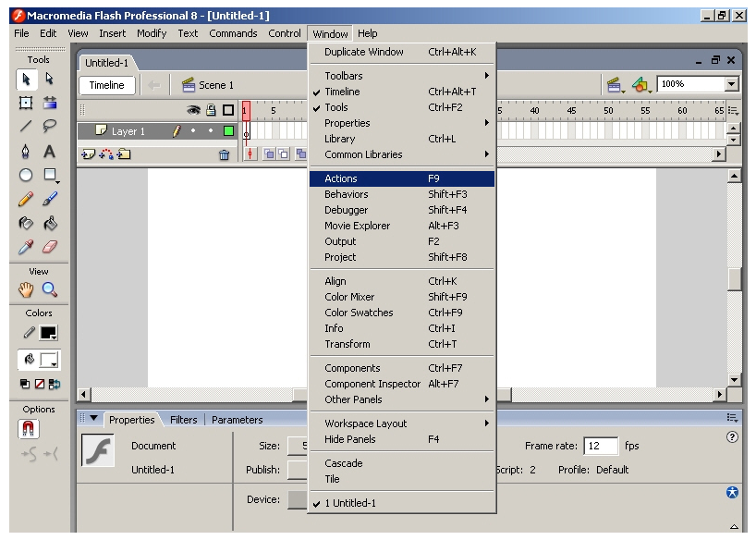
Task: Open the Modify menu
Action: pyautogui.click(x=152, y=33)
